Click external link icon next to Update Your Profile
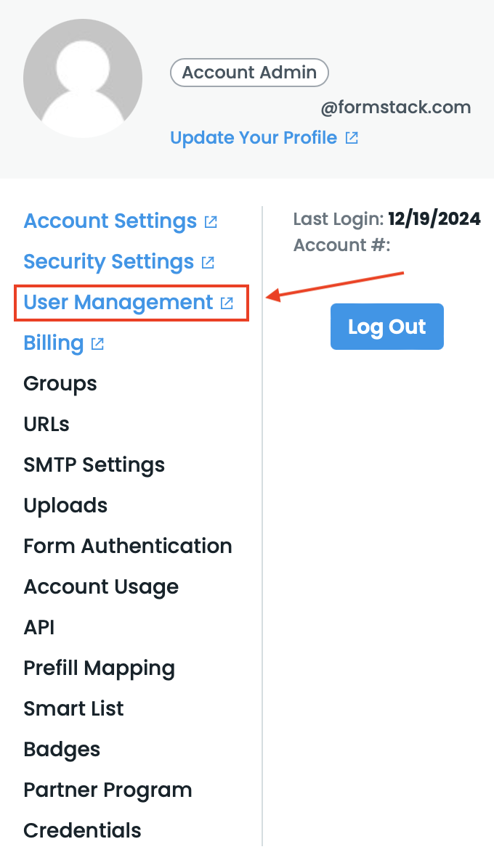Screen dimensions: 494x868 tap(351, 136)
